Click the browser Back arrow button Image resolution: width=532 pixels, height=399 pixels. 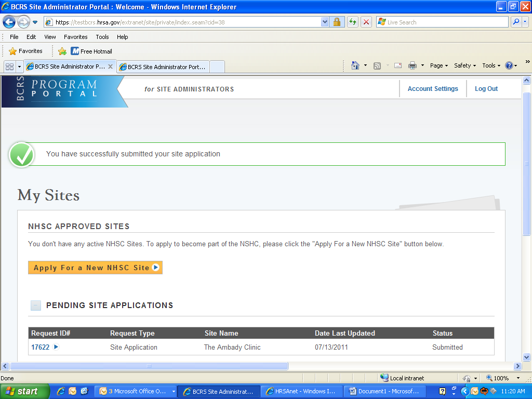click(9, 22)
